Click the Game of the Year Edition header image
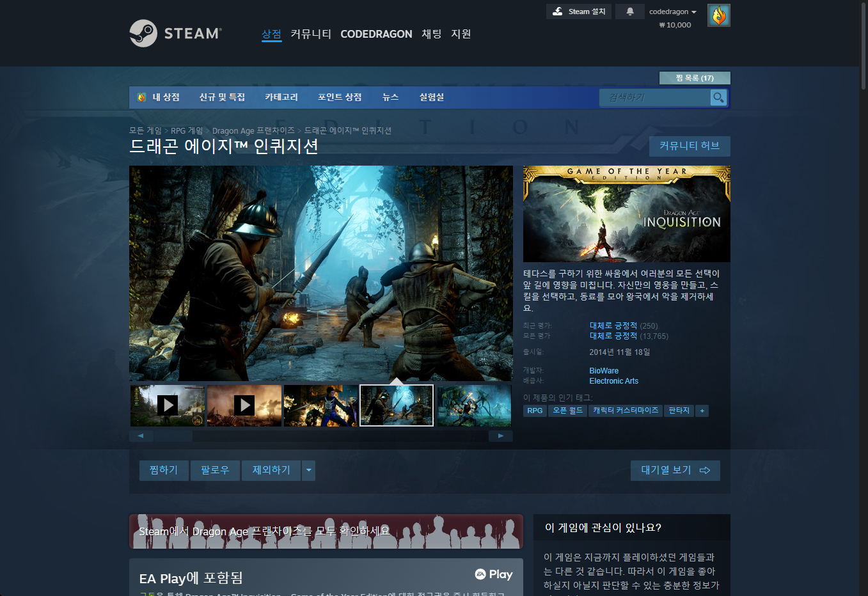 (627, 214)
